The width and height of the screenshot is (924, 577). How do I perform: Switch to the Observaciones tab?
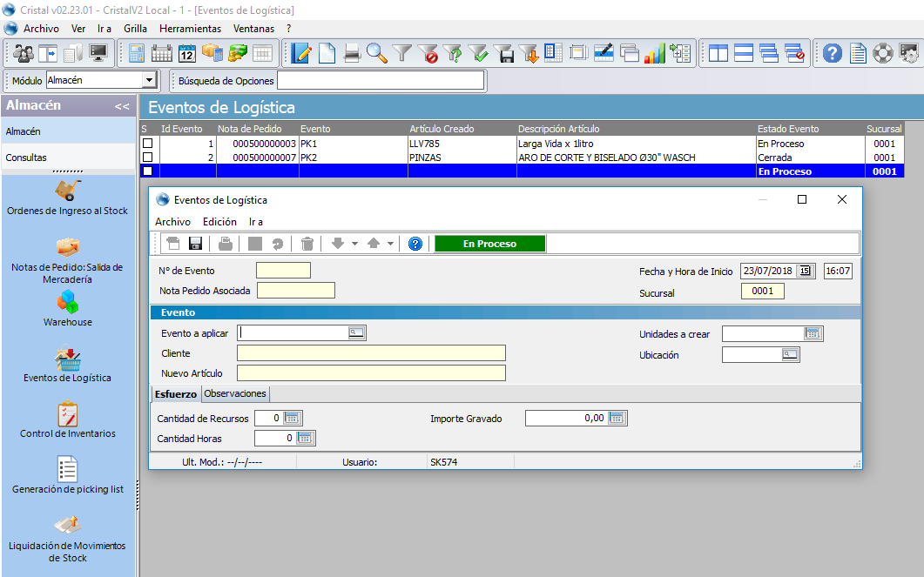tap(235, 393)
